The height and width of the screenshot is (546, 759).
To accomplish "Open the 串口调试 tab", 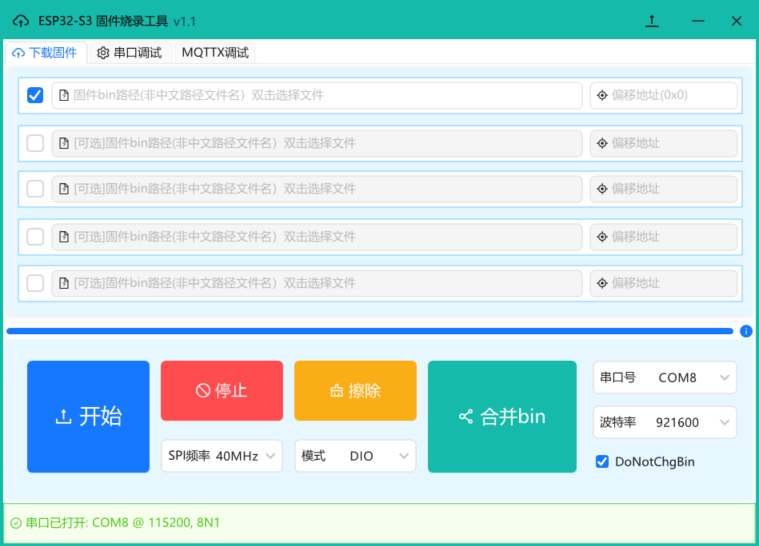I will [130, 53].
